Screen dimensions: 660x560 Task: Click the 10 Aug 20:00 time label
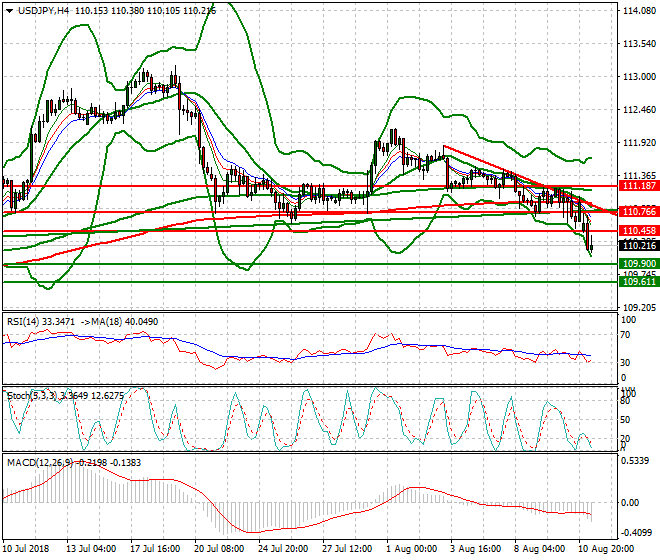click(602, 549)
